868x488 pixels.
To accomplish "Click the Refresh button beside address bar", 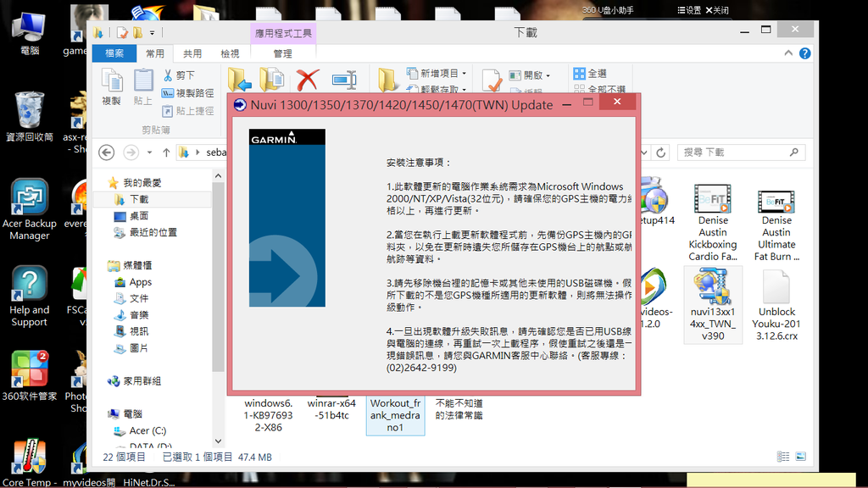I will [661, 152].
